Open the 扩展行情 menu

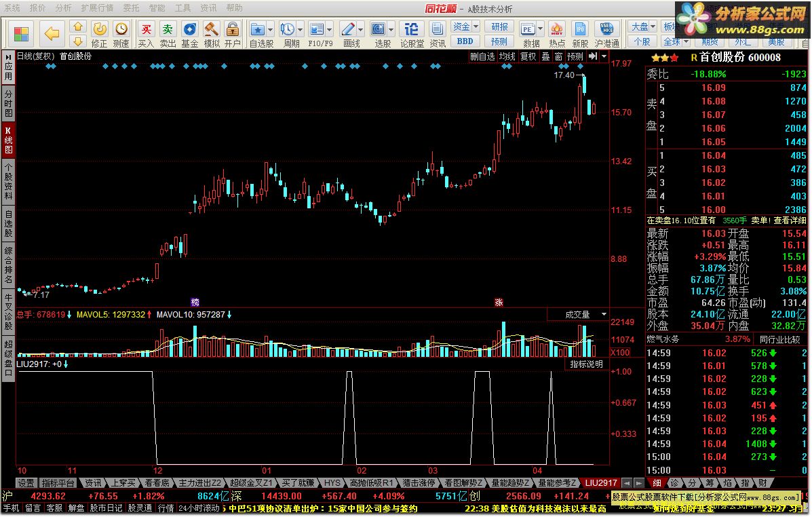[x=97, y=7]
